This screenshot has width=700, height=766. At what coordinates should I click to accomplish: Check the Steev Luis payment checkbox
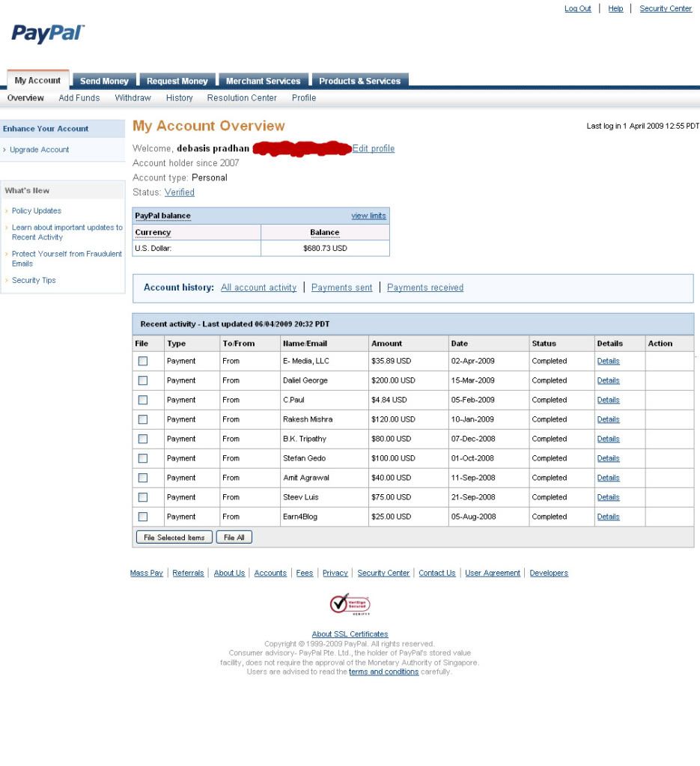pyautogui.click(x=143, y=497)
